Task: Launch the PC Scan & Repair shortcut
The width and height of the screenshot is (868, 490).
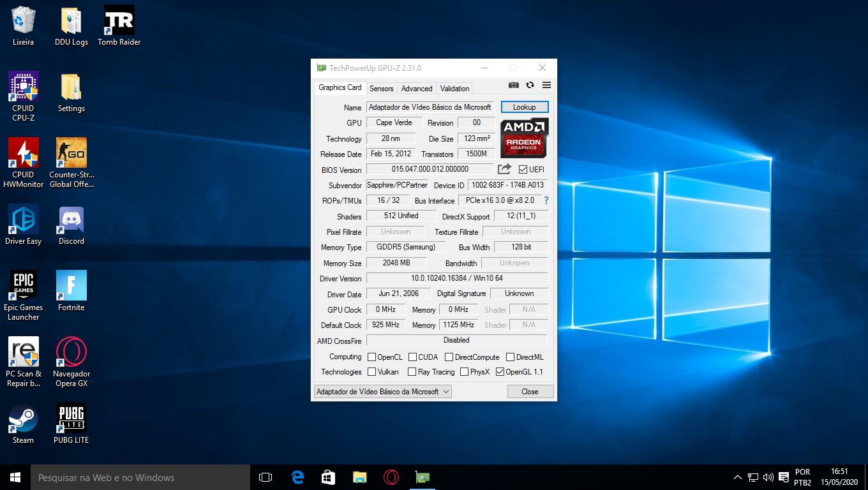Action: click(x=23, y=362)
